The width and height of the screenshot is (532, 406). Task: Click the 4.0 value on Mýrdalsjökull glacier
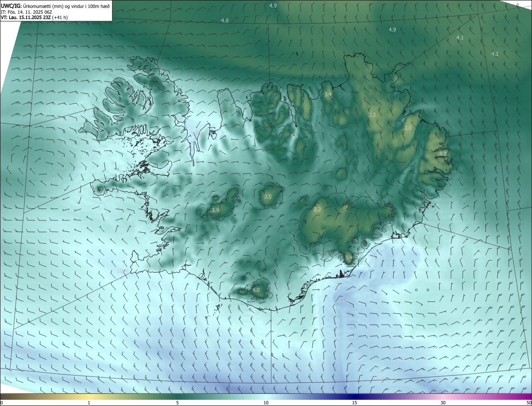pyautogui.click(x=256, y=290)
